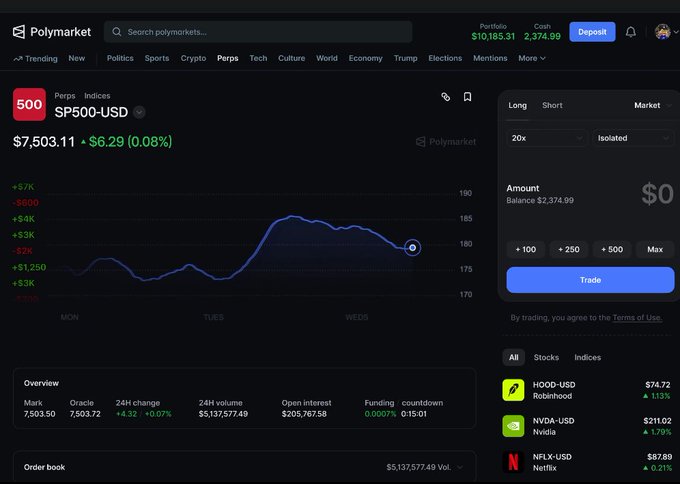Click the Balance $2,374.99 label
Viewport: 680px width, 484px height.
tap(540, 200)
